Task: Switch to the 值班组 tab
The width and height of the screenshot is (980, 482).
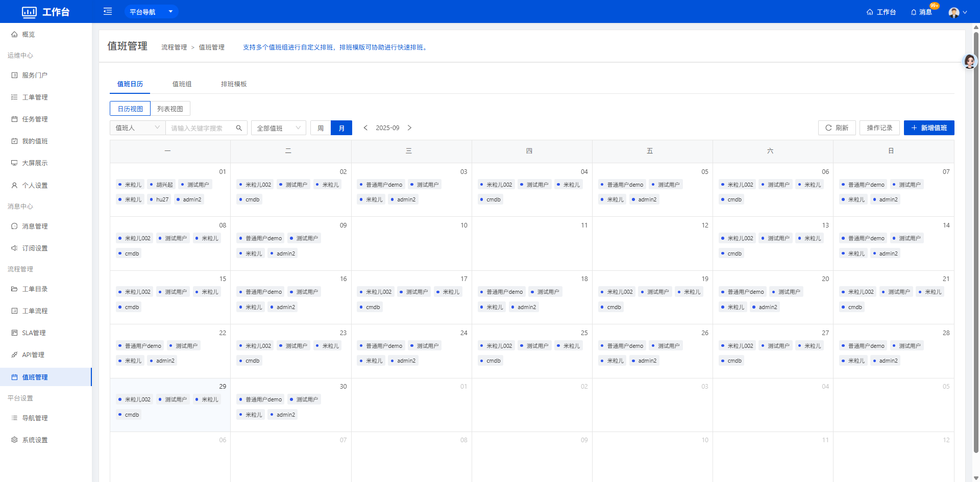Action: 182,84
